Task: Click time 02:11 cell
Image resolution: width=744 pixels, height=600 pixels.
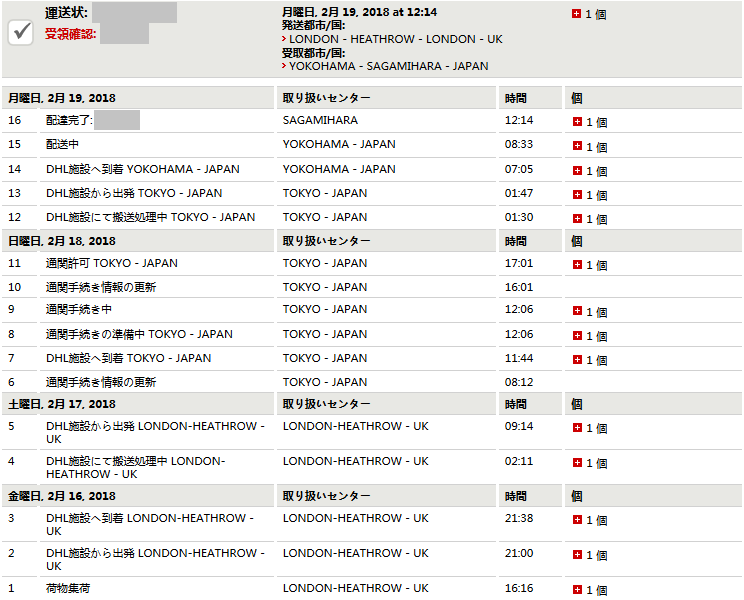Action: (x=519, y=462)
